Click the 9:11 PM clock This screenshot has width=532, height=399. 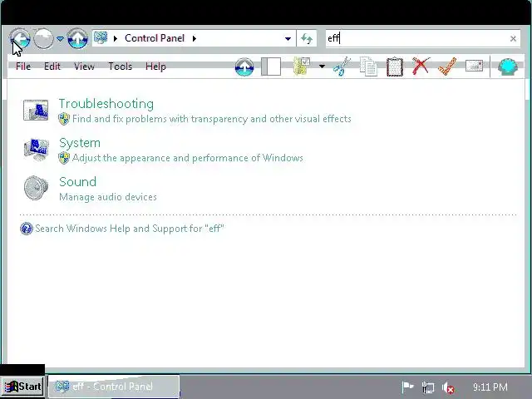pyautogui.click(x=490, y=387)
